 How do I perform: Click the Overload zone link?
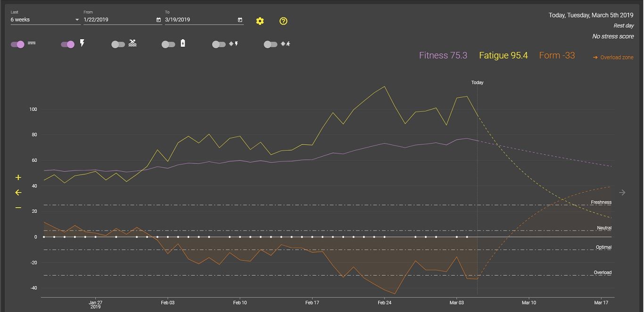pos(613,58)
